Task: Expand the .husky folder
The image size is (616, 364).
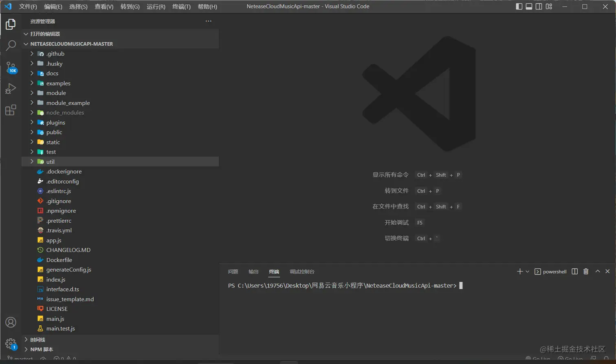Action: [120, 64]
